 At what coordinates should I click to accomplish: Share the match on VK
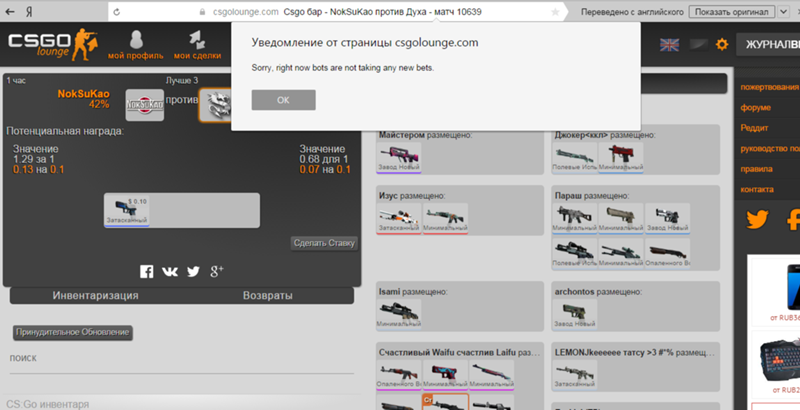point(170,271)
